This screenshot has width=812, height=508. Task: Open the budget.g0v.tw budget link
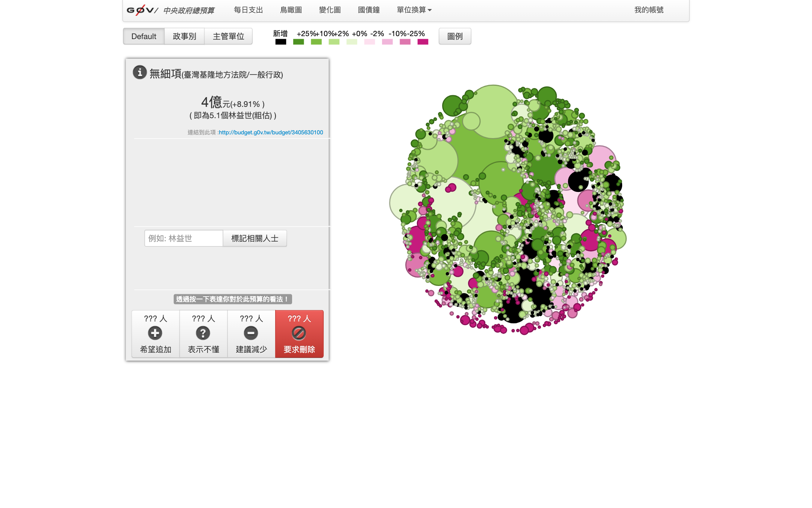click(271, 132)
